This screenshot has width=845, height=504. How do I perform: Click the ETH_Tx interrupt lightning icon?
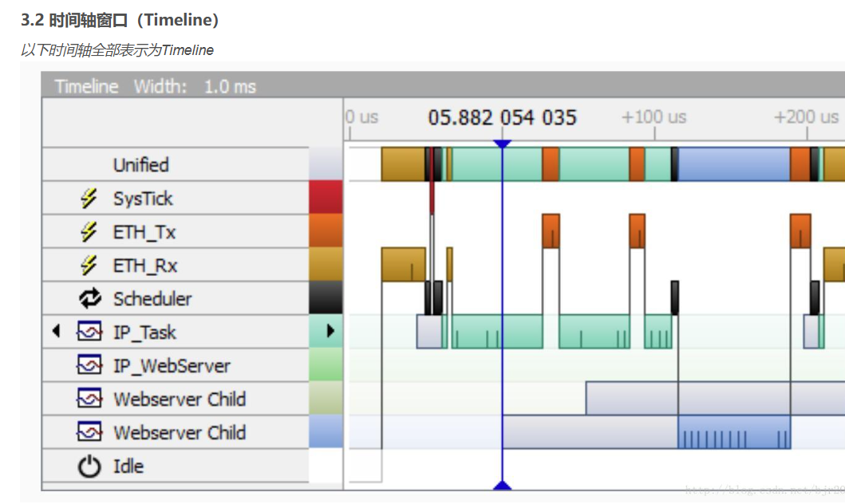89,231
